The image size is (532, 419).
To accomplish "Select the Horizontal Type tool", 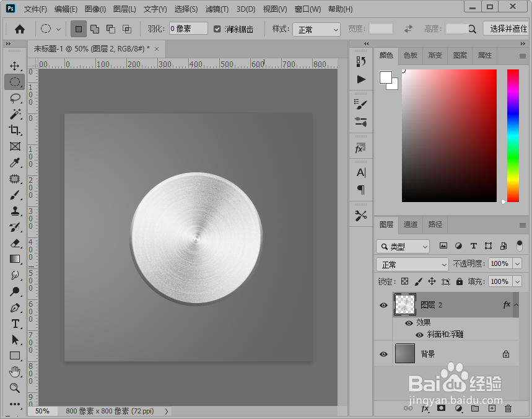I will point(15,324).
